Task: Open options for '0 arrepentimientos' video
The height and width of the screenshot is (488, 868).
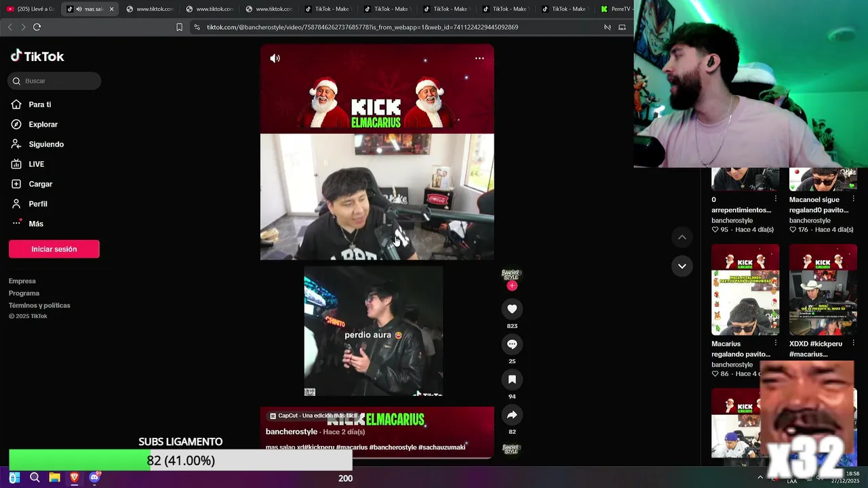Action: pos(776,199)
